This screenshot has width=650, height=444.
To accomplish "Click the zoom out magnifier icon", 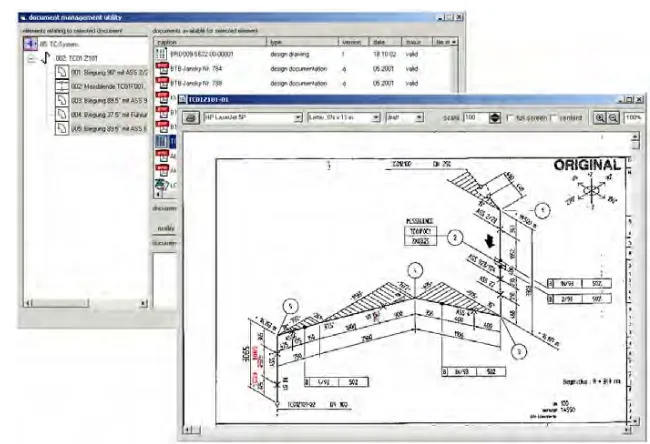I will click(613, 118).
